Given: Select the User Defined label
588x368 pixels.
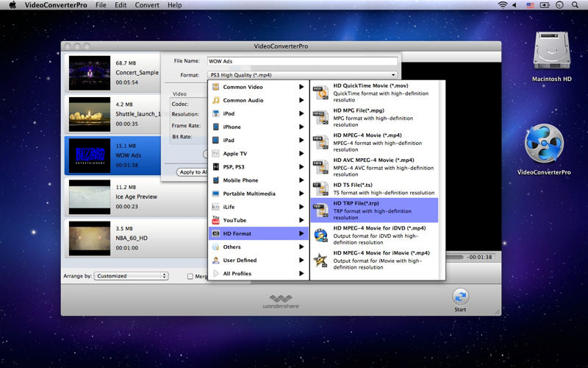Looking at the screenshot, I should click(240, 261).
